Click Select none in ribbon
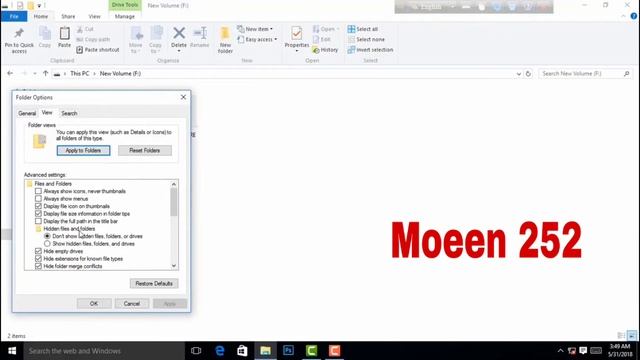Viewport: 640px width, 360px height. coord(366,40)
